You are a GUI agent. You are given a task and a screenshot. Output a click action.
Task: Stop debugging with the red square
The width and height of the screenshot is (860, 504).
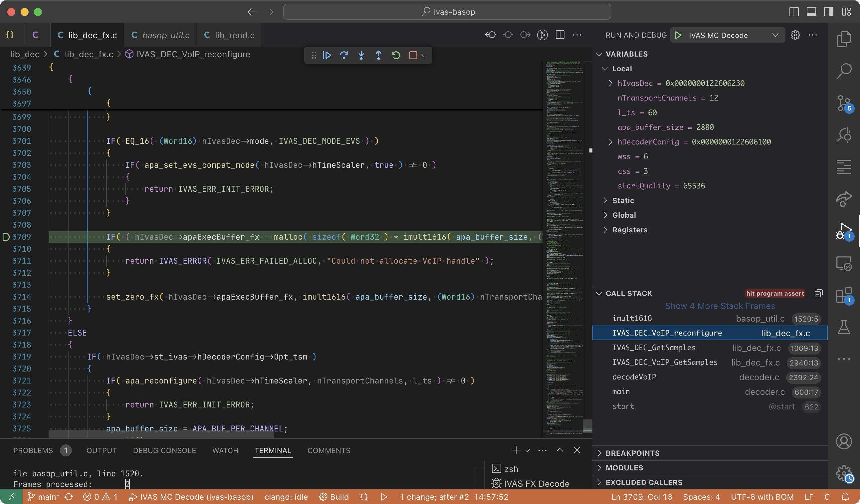pos(413,55)
